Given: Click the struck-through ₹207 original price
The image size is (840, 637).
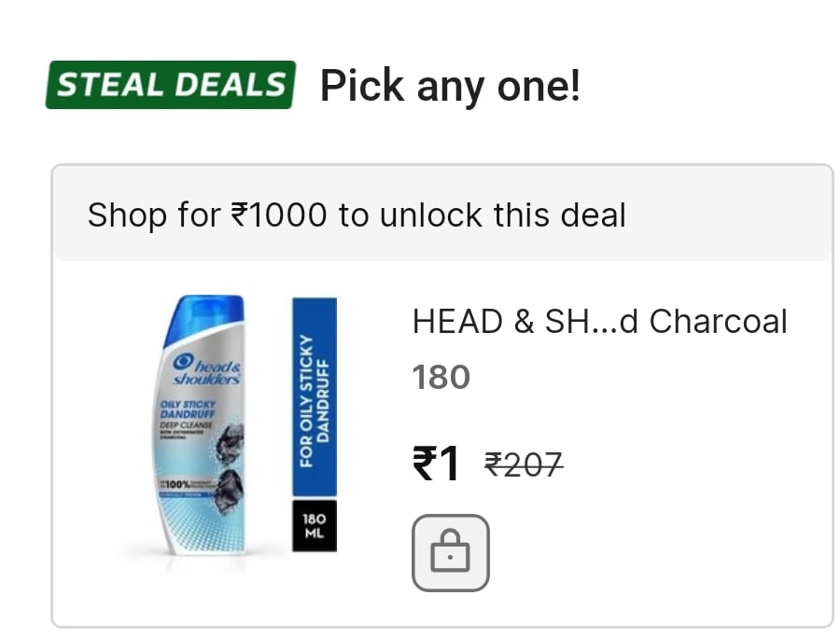Looking at the screenshot, I should click(x=524, y=464).
